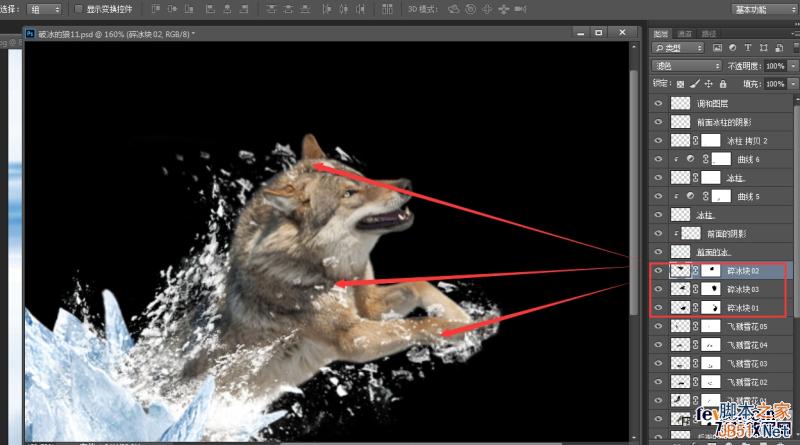The width and height of the screenshot is (800, 445).
Task: Click layer thumbnail of 碎冰块 01
Action: pyautogui.click(x=680, y=308)
